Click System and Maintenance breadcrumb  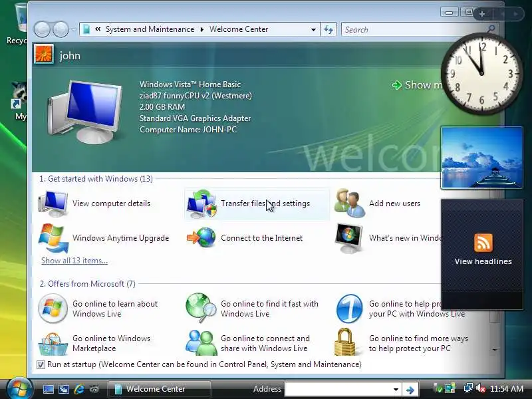150,29
